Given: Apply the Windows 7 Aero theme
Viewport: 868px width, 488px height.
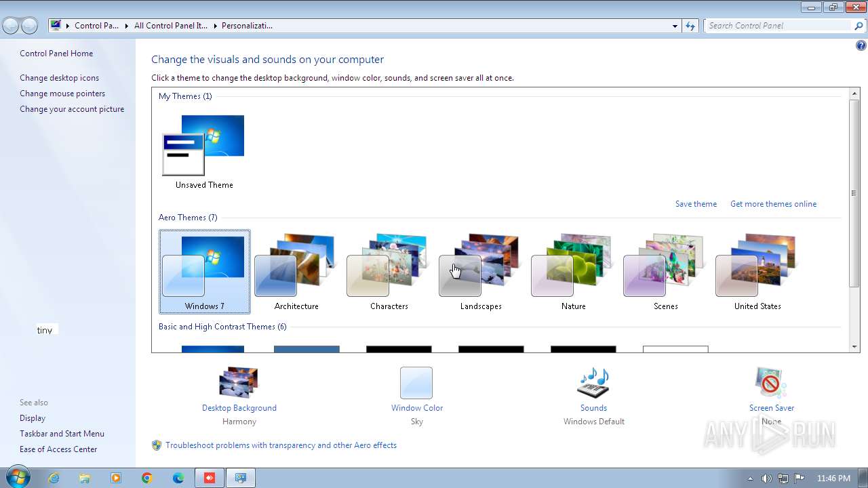Looking at the screenshot, I should [204, 272].
